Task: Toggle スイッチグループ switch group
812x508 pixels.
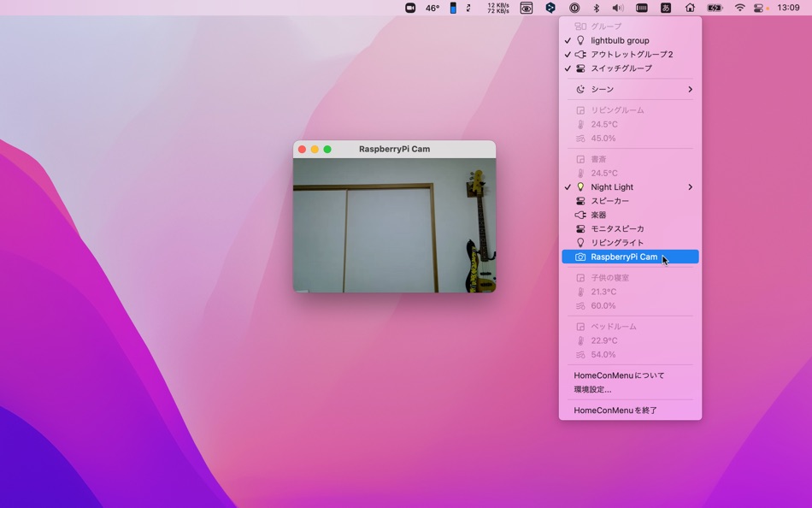Action: coord(630,68)
